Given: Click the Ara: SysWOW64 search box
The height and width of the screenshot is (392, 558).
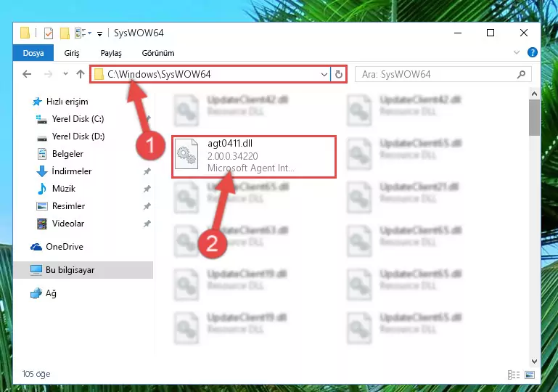Looking at the screenshot, I should [x=443, y=74].
